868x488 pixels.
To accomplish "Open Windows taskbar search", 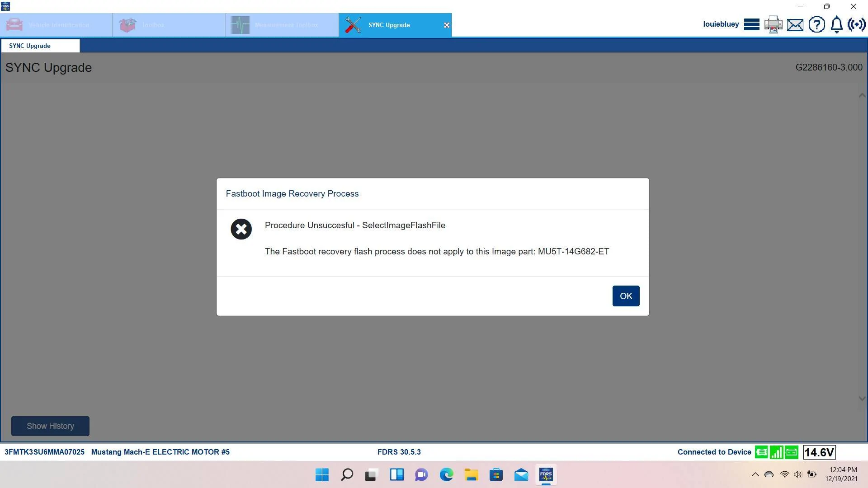I will point(347,475).
